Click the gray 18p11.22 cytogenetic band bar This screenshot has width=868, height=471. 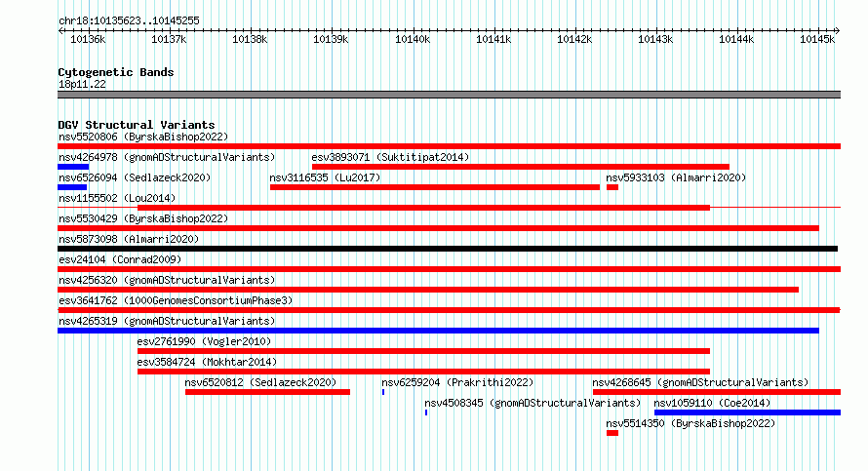coord(449,95)
